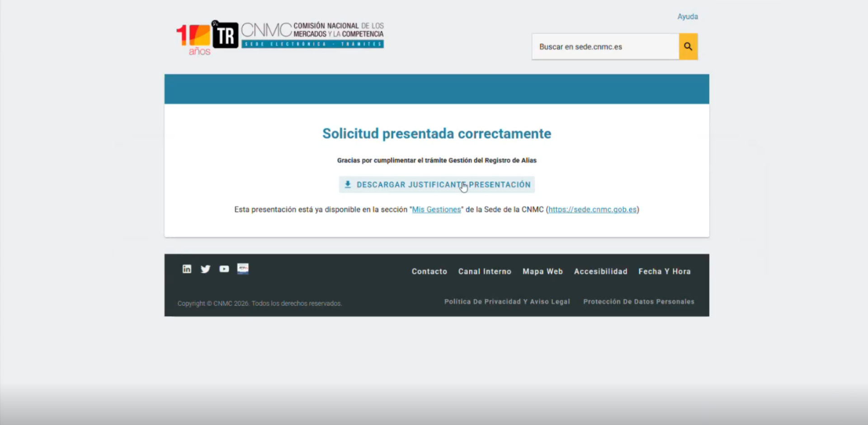Screen dimensions: 868x425
Task: Open Canal Interno footer link
Action: 485,271
